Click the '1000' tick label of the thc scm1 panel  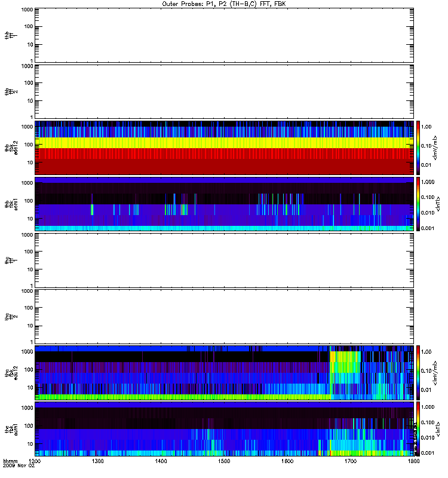coord(27,408)
